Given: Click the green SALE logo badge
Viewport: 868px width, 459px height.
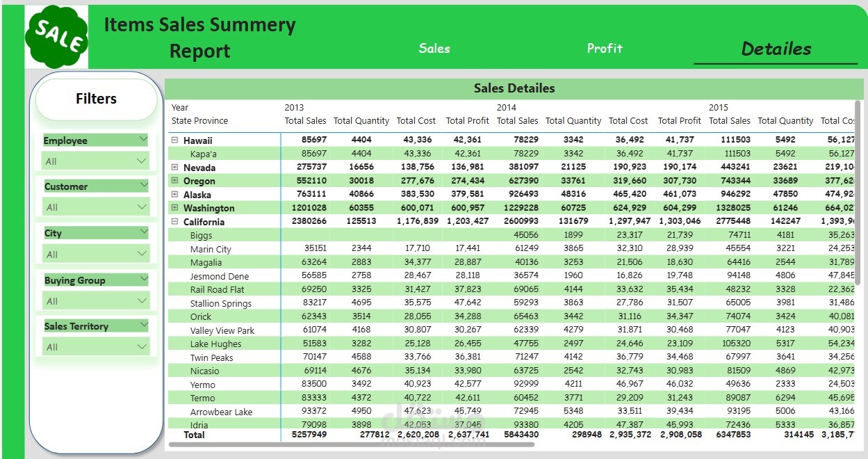Looking at the screenshot, I should point(57,38).
